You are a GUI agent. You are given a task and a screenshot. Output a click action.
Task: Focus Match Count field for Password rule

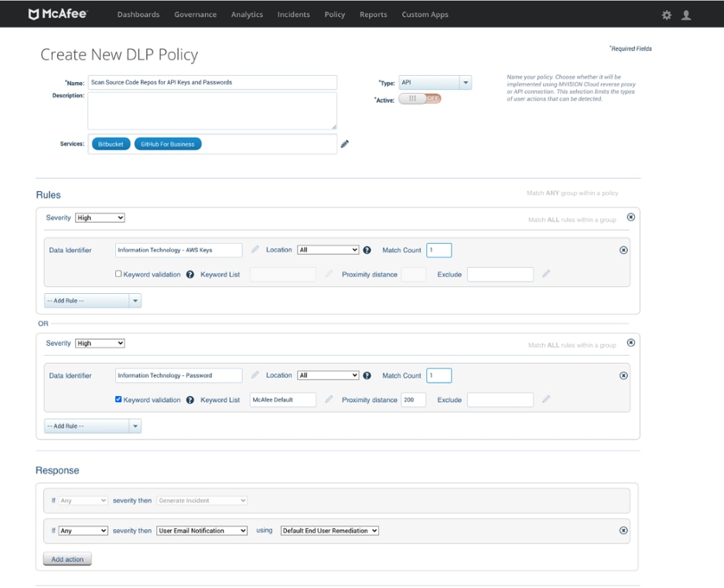click(439, 375)
